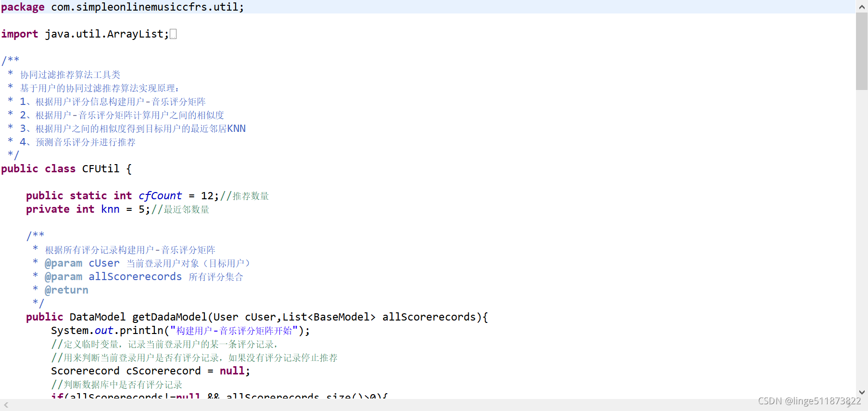Click the @param cUser javadoc tag
The width and height of the screenshot is (868, 411).
click(x=82, y=263)
